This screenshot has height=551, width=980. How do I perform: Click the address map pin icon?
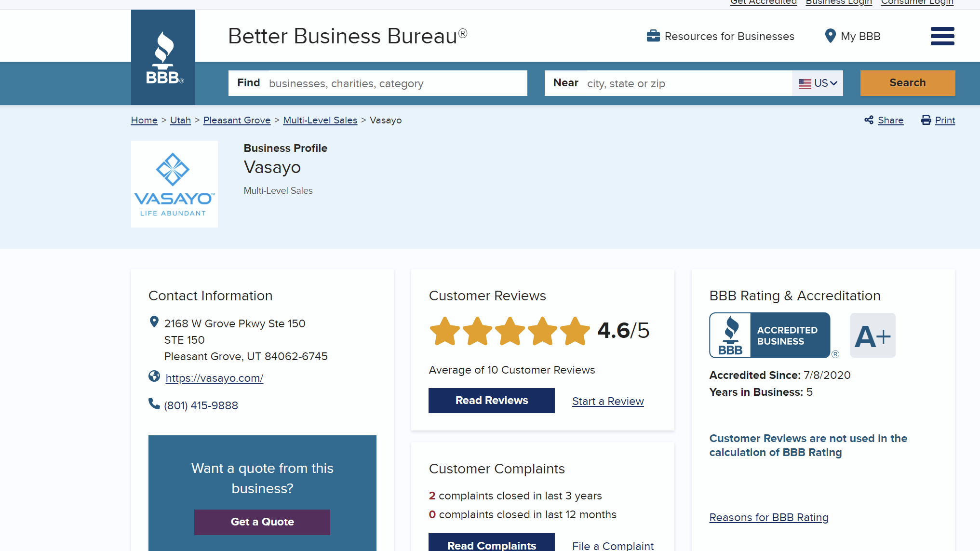pos(154,322)
